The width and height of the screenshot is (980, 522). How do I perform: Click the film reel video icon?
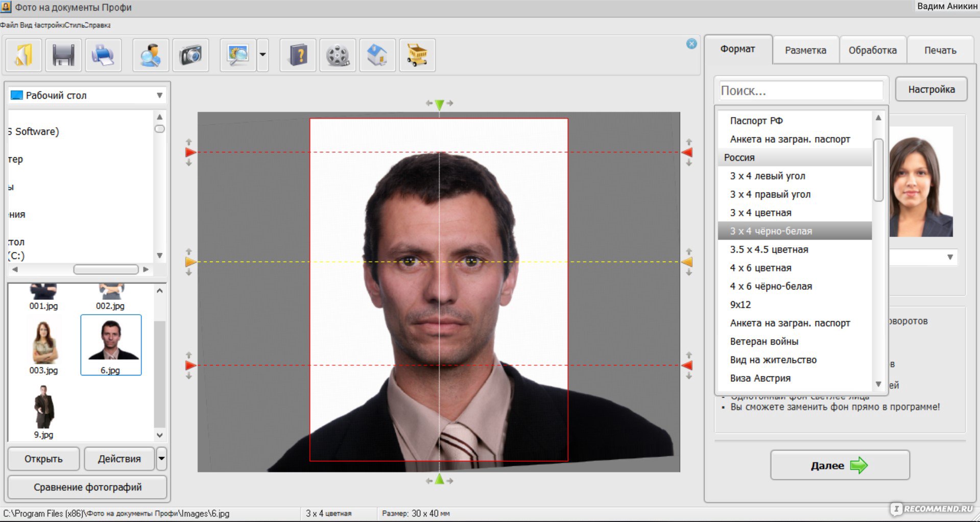coord(338,55)
